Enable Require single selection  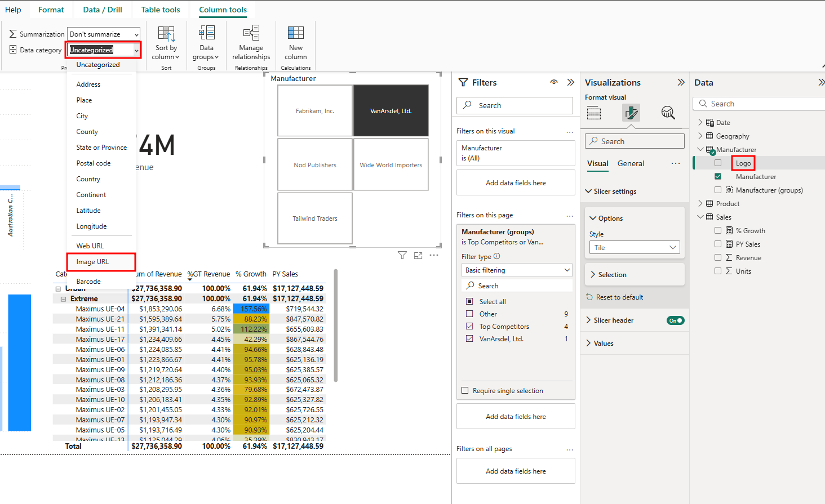(465, 390)
